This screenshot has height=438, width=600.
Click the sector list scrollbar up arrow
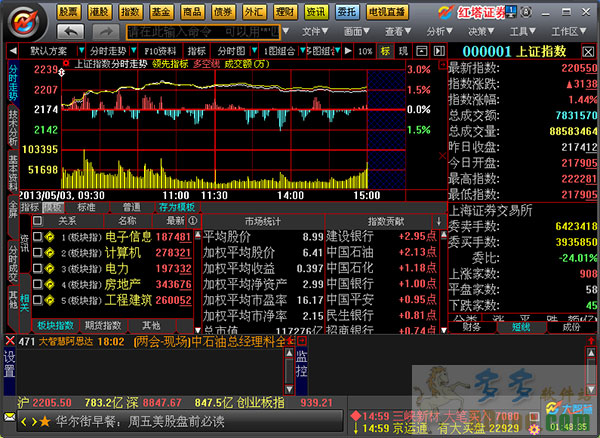click(198, 234)
